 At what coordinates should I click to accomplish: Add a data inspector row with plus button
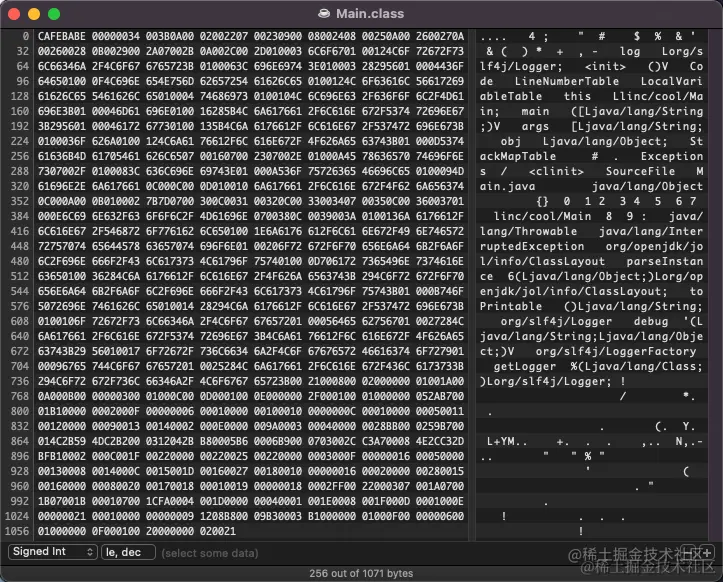(x=706, y=552)
